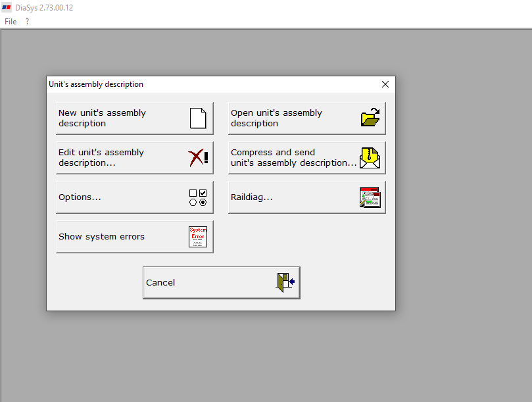Open the File menu

tap(10, 21)
